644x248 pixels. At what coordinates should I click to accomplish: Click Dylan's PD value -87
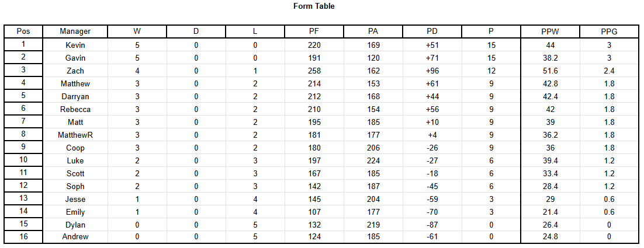coord(432,225)
